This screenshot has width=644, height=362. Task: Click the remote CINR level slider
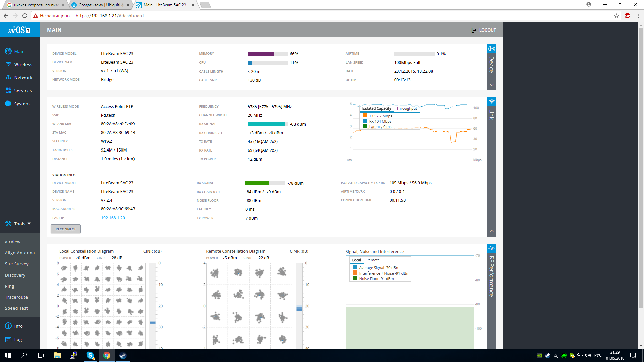(x=299, y=308)
